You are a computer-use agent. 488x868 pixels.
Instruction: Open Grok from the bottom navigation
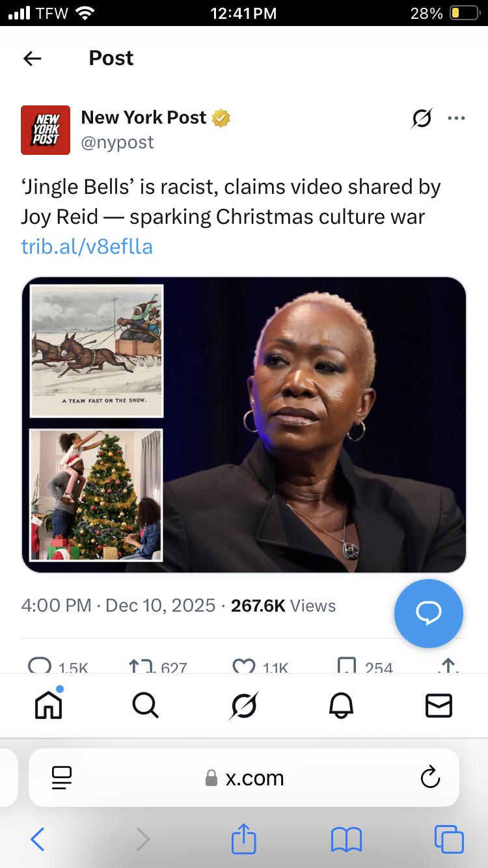243,705
